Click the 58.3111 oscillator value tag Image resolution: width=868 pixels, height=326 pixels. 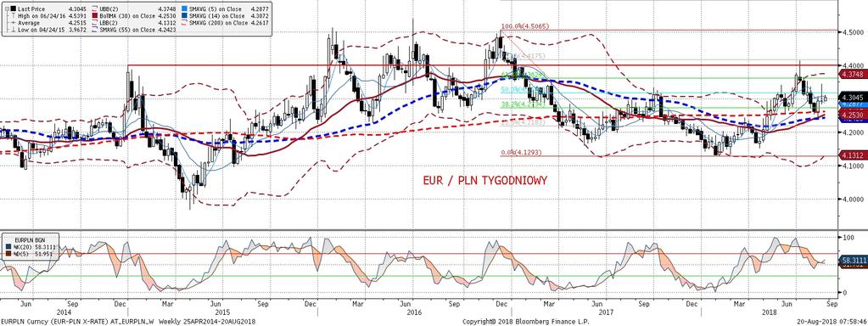pyautogui.click(x=853, y=259)
